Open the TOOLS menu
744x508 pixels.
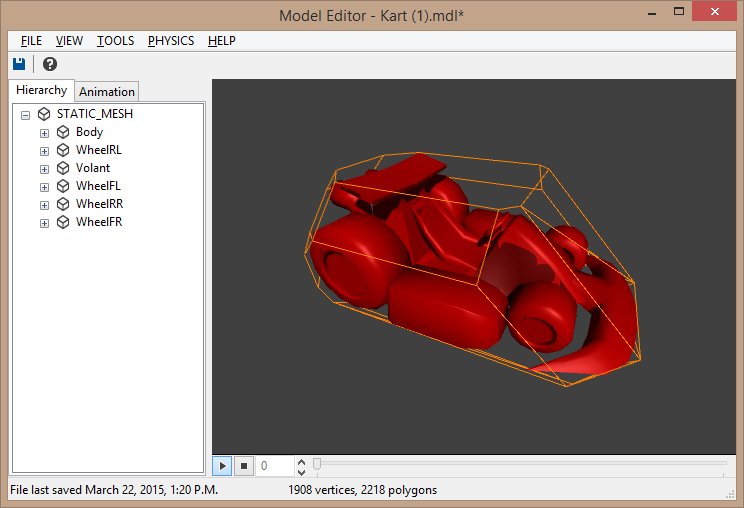pyautogui.click(x=116, y=41)
